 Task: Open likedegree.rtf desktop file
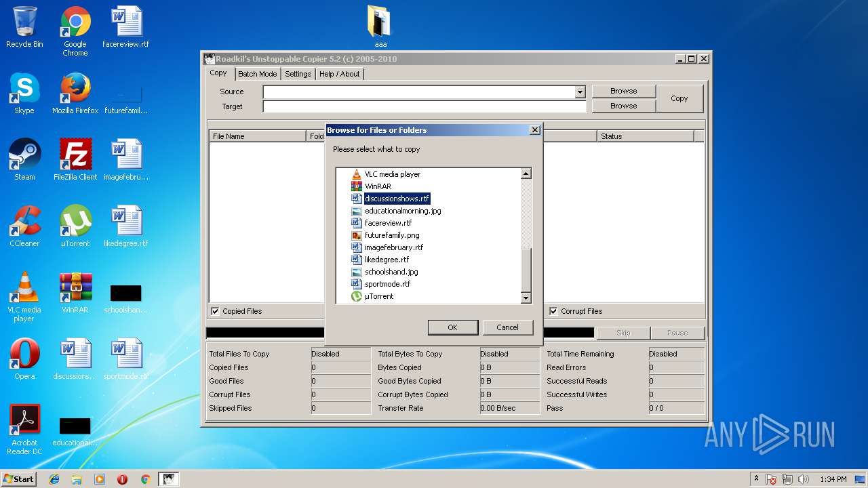(x=126, y=226)
